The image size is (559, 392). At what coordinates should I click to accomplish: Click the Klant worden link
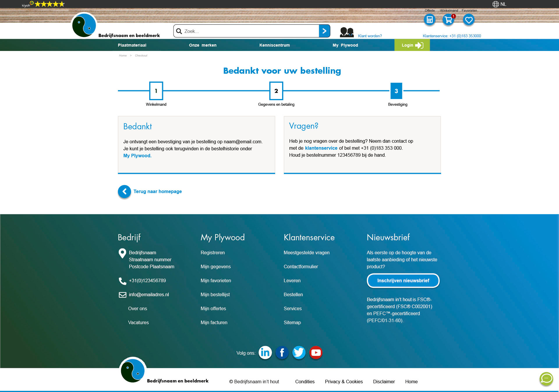370,36
